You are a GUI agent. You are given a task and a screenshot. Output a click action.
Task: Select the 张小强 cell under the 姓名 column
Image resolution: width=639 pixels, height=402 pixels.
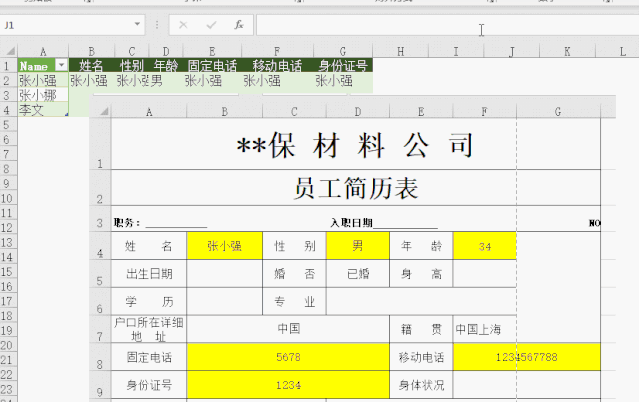pyautogui.click(x=92, y=80)
